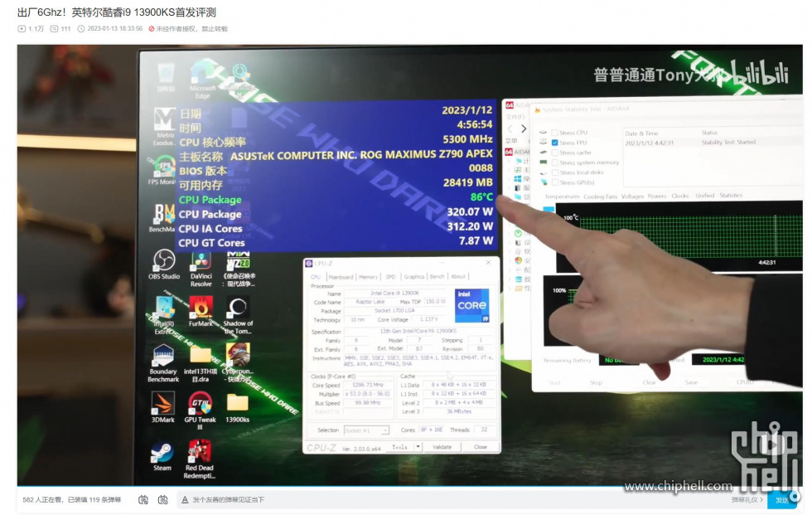Launch Boundary Benchmark from the desktop
Screen dimensions: 812x515
(163, 364)
